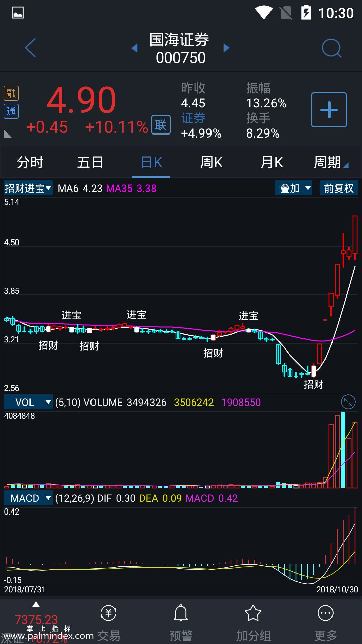362x644 pixels.
Task: Open the VOL indicator dropdown
Action: point(28,402)
